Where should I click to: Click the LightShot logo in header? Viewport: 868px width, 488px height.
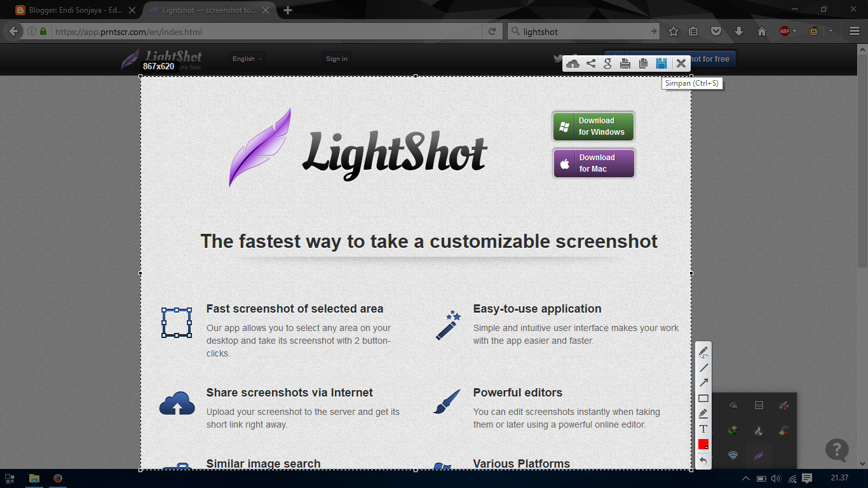pos(162,60)
